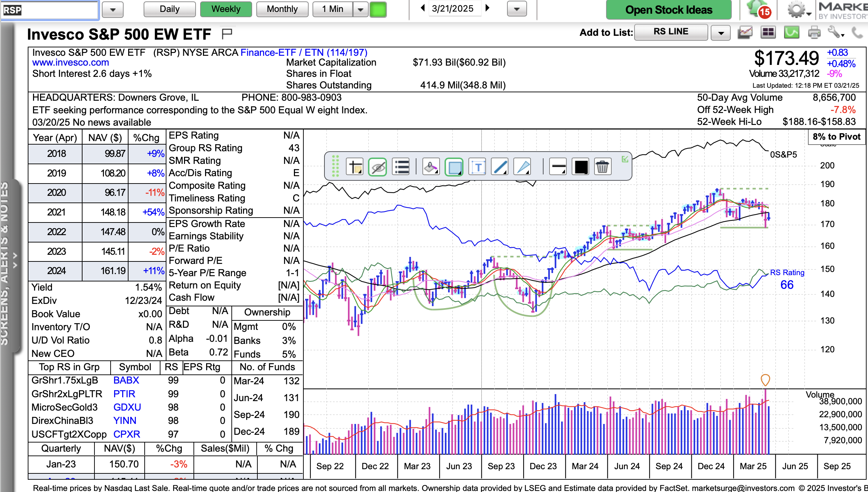868x492 pixels.
Task: Switch chart to Daily timeframe
Action: [170, 9]
